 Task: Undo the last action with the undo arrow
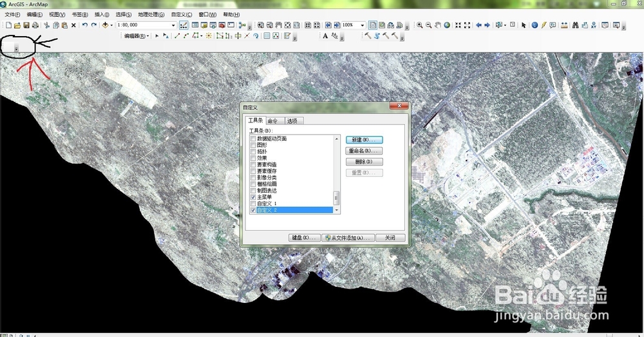[x=84, y=25]
